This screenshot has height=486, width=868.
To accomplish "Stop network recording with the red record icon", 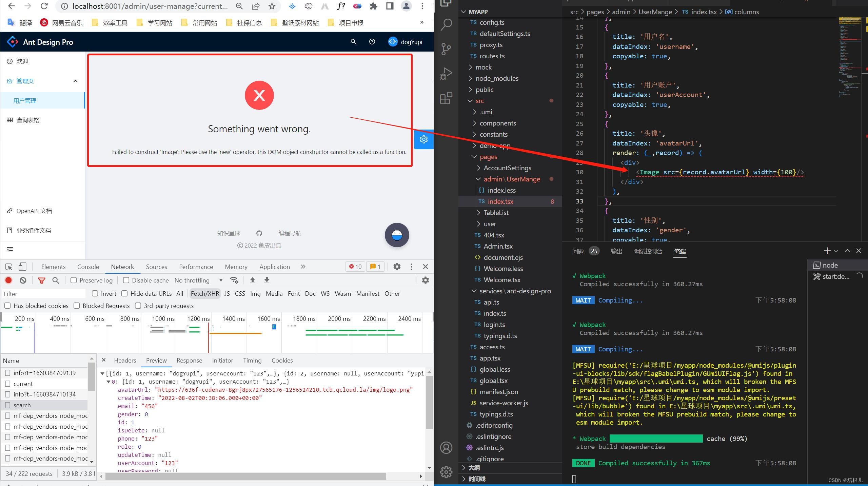I will [x=8, y=280].
